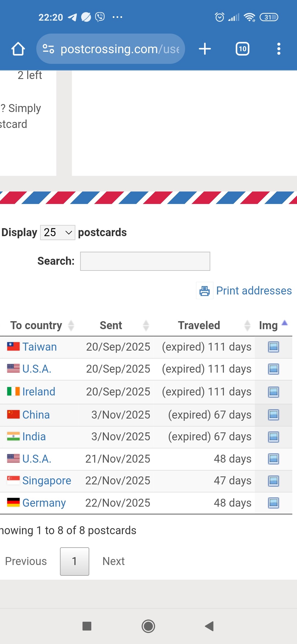Expand the Display postcards count dropdown

click(x=57, y=233)
